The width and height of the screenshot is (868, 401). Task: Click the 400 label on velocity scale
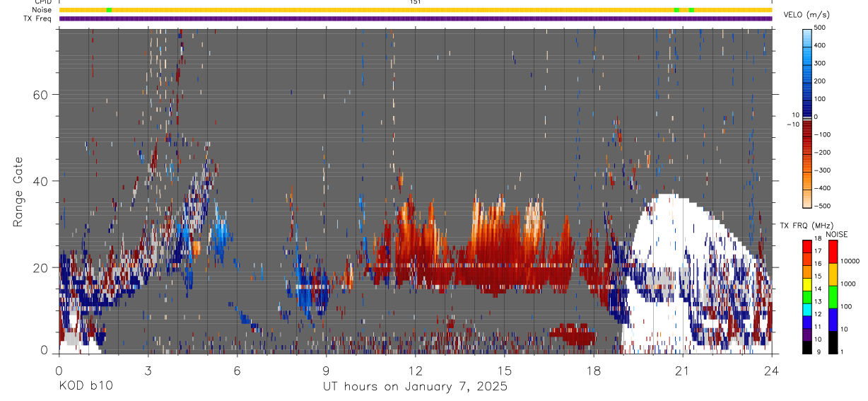click(x=820, y=45)
